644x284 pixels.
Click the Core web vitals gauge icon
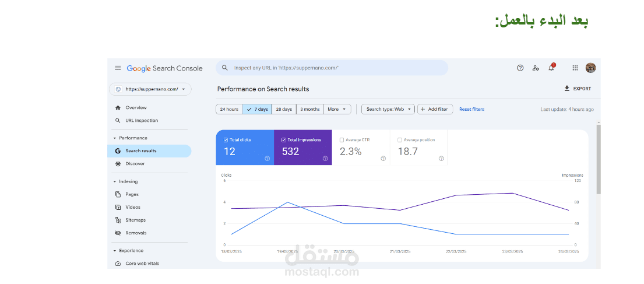tap(118, 264)
